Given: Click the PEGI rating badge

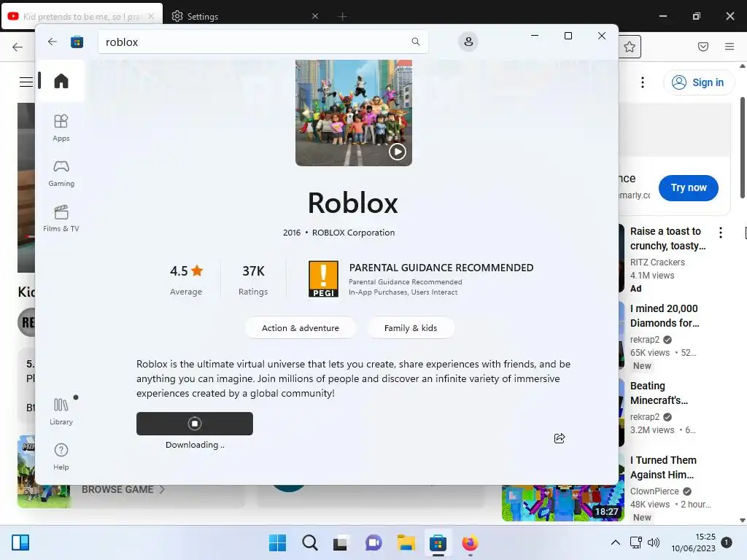Looking at the screenshot, I should tap(323, 279).
